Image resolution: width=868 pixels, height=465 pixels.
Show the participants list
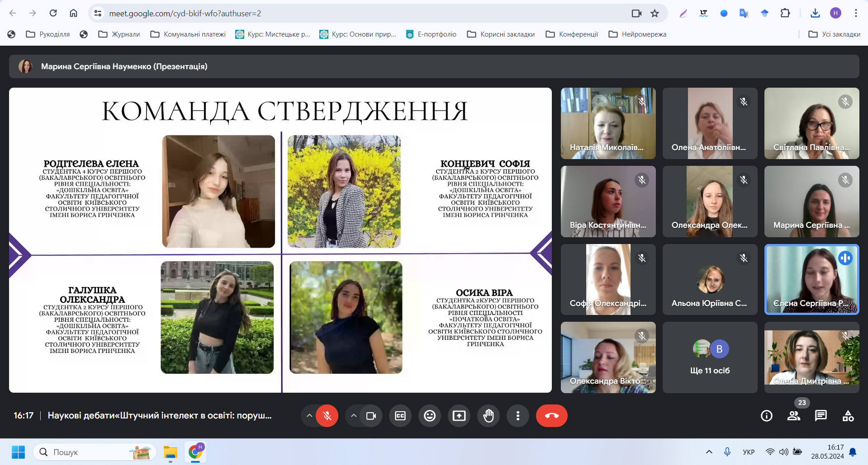click(793, 416)
